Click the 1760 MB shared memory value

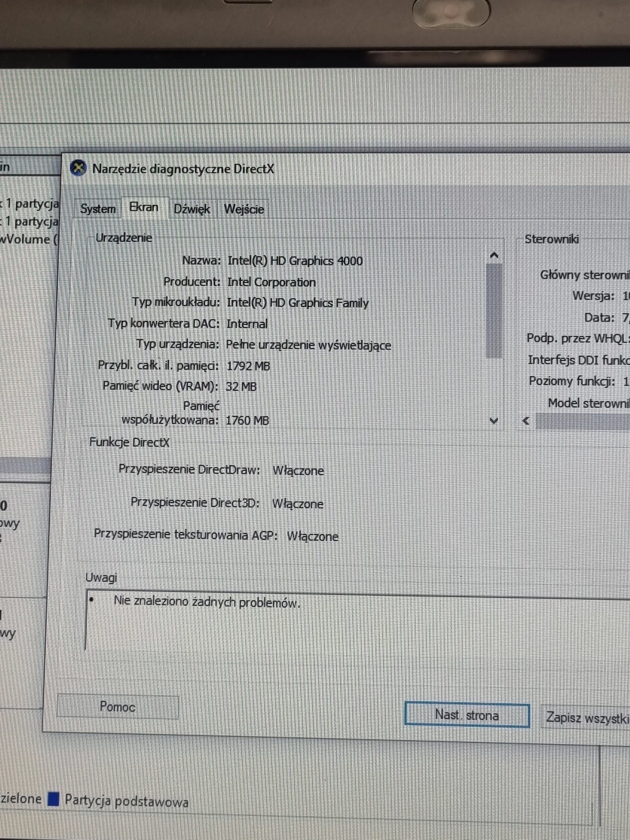247,421
